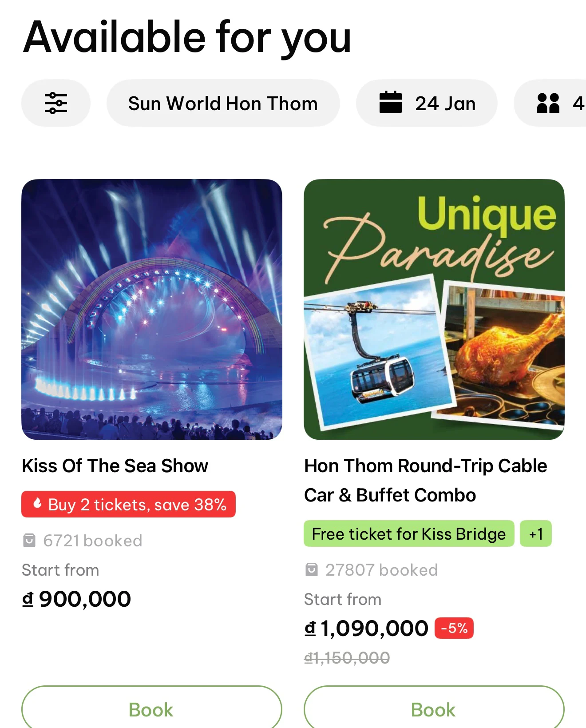
Task: Tap the guests people icon
Action: pos(548,103)
